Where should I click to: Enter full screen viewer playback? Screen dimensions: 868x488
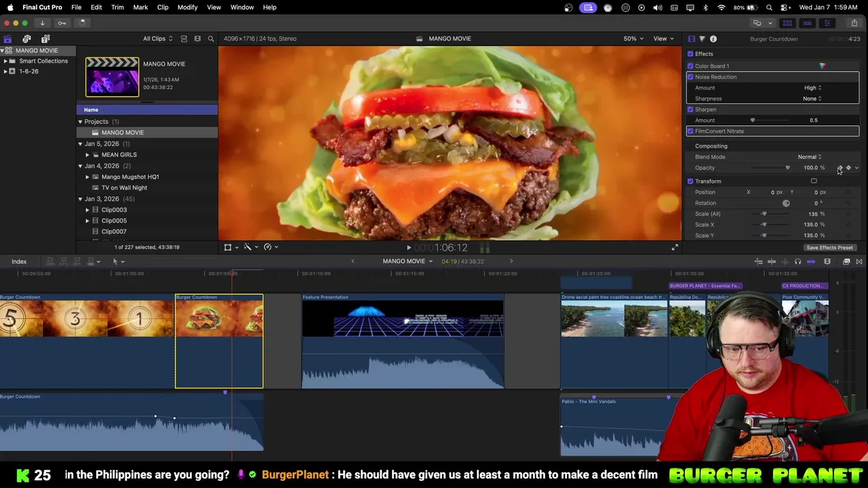pyautogui.click(x=675, y=247)
